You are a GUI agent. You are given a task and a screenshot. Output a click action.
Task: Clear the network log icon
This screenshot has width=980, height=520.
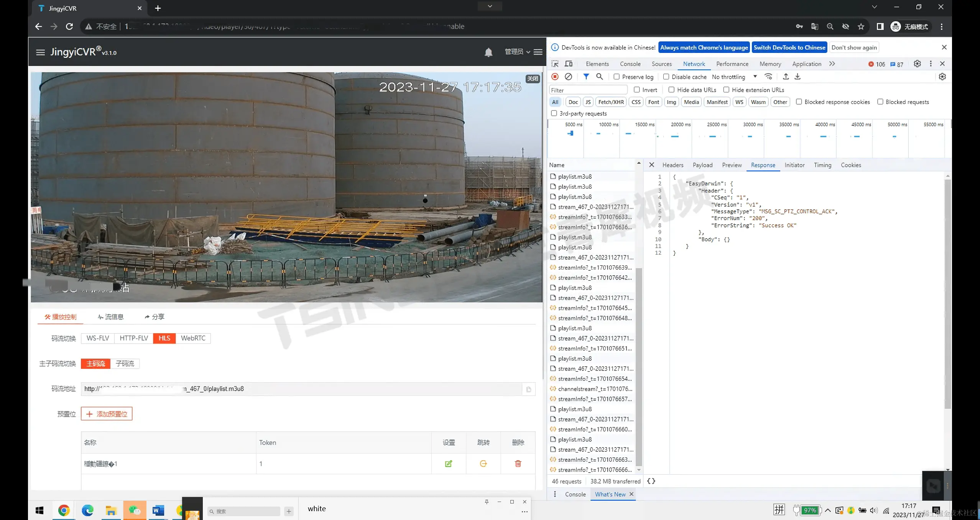pos(568,77)
